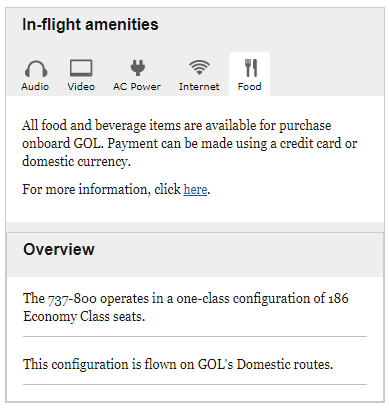The image size is (390, 409).
Task: Click the food and beverage purchase paragraph
Action: pos(189,144)
